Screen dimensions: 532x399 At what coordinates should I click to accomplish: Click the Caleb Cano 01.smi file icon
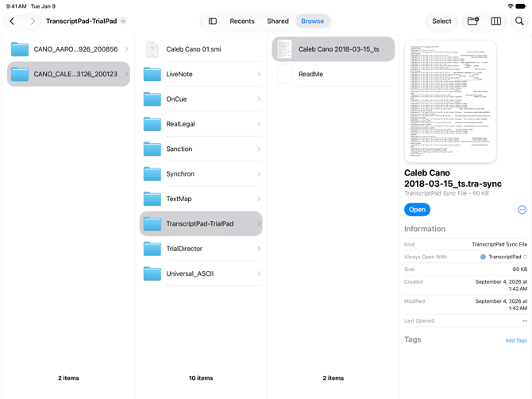point(152,49)
